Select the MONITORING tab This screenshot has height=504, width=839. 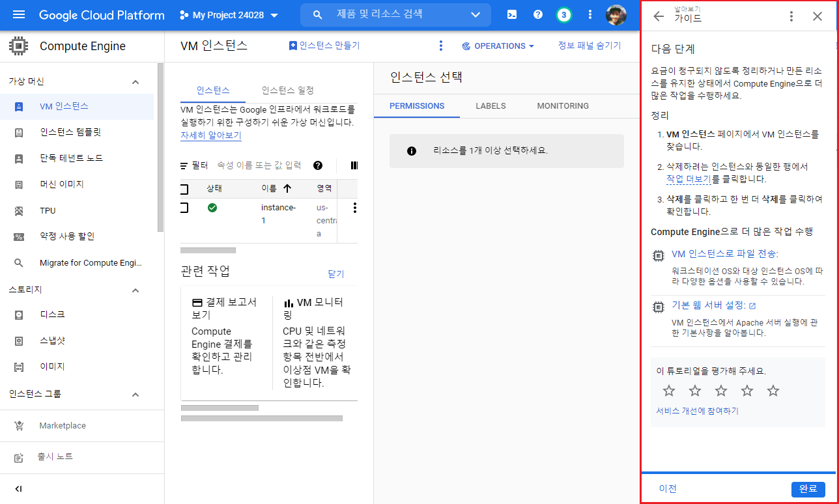[563, 106]
